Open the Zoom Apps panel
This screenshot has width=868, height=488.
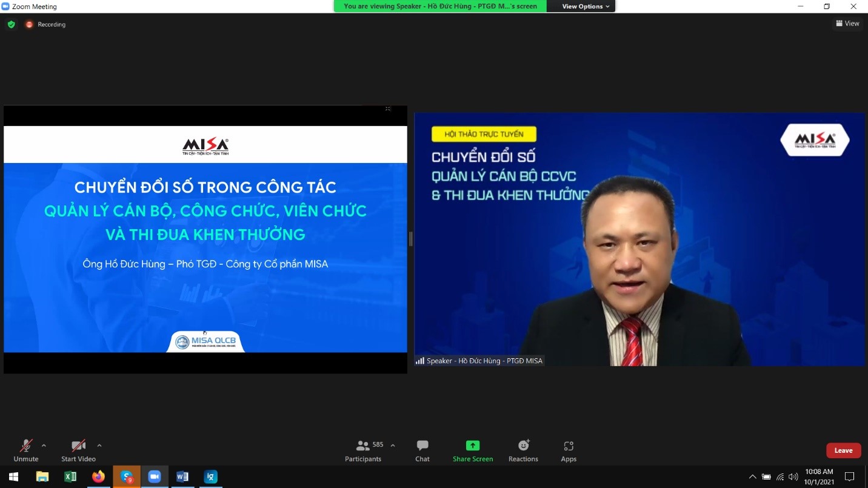point(569,450)
